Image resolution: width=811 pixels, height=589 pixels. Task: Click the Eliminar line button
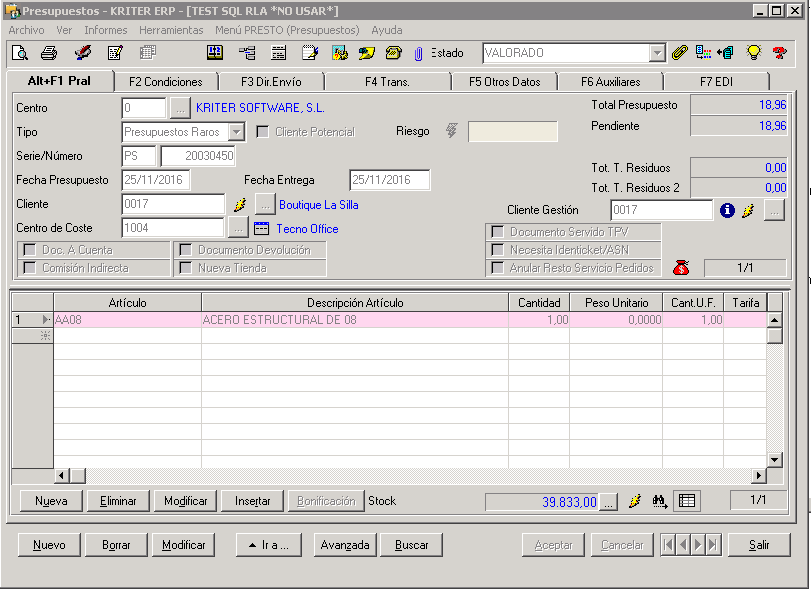click(x=118, y=501)
